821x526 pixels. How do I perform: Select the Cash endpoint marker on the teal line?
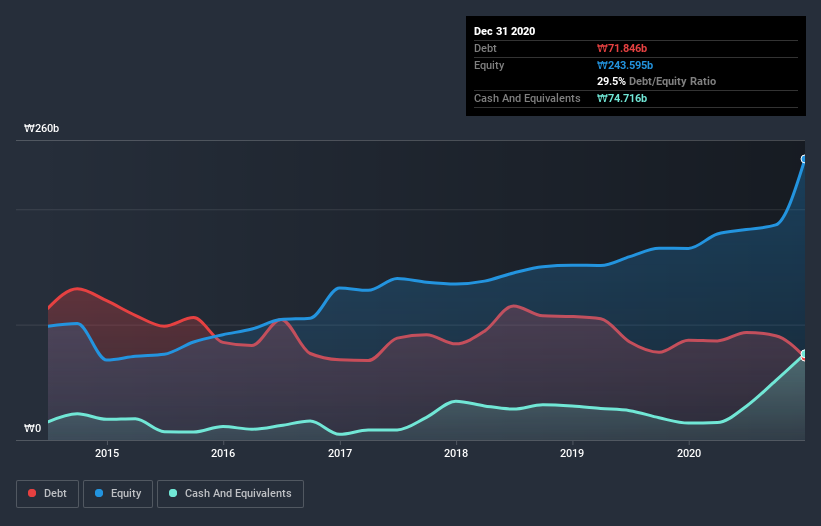(x=804, y=354)
